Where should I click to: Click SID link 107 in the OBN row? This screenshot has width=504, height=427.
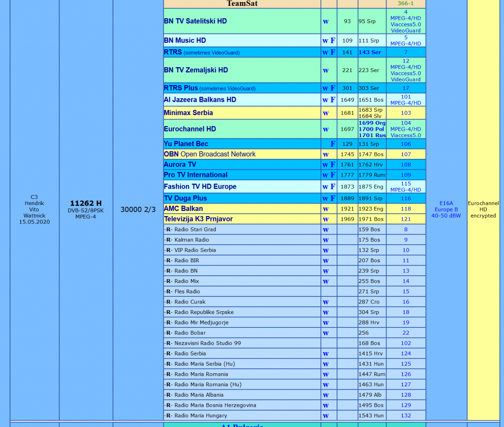406,154
